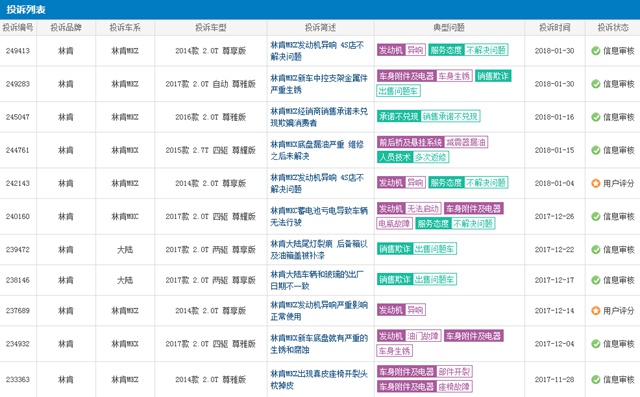Click 用户评分 status for complaint 242143
The width and height of the screenshot is (640, 397).
click(618, 183)
